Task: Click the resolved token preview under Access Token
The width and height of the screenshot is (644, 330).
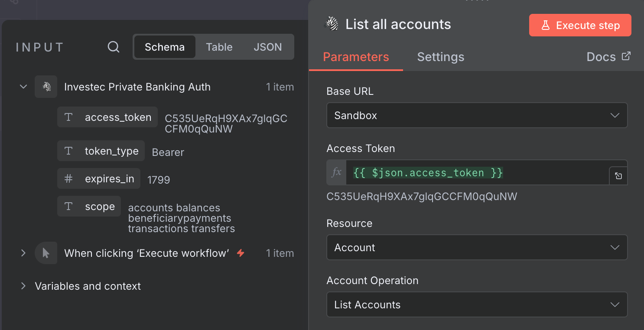Action: coord(422,197)
